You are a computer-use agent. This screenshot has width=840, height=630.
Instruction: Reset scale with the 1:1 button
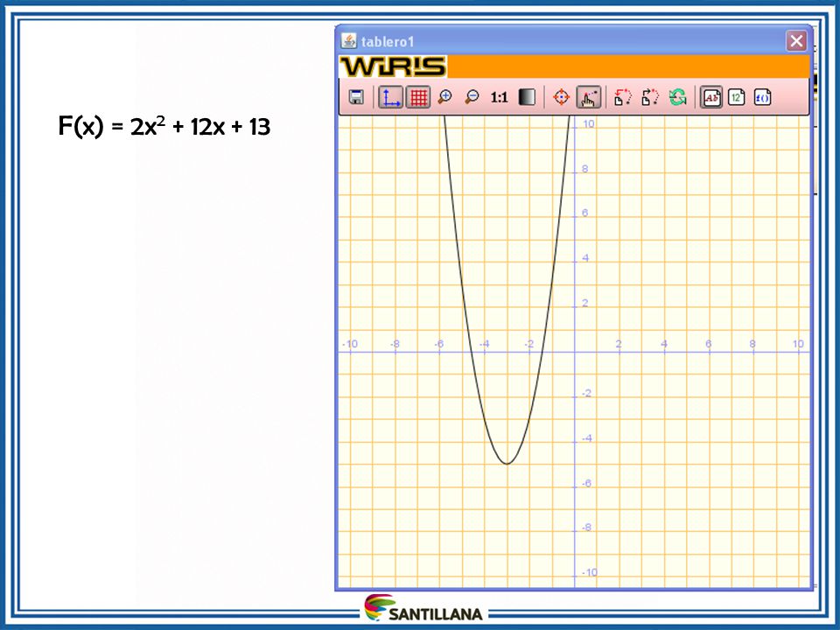[x=499, y=97]
